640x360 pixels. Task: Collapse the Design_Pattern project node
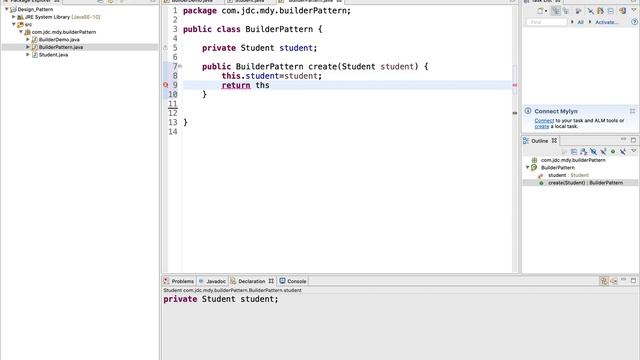coord(7,9)
